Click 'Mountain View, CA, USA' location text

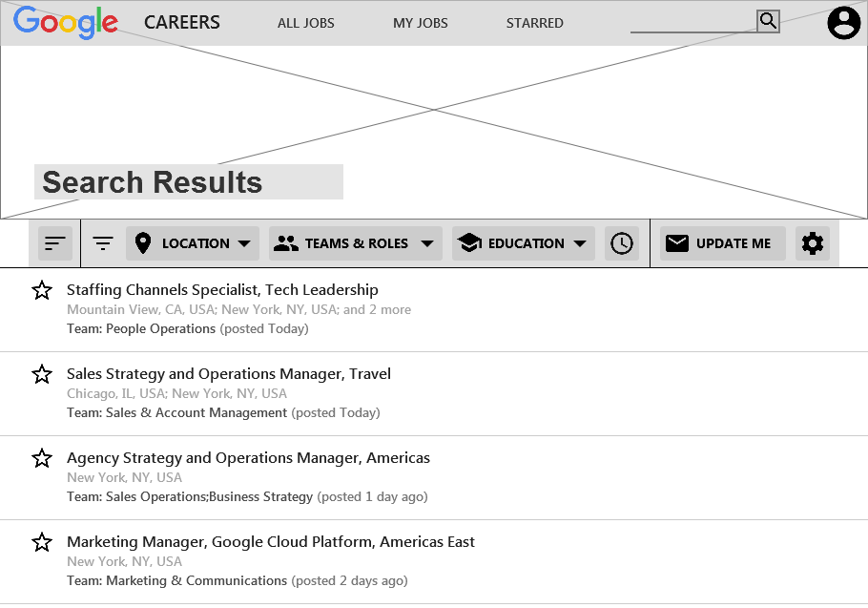140,309
